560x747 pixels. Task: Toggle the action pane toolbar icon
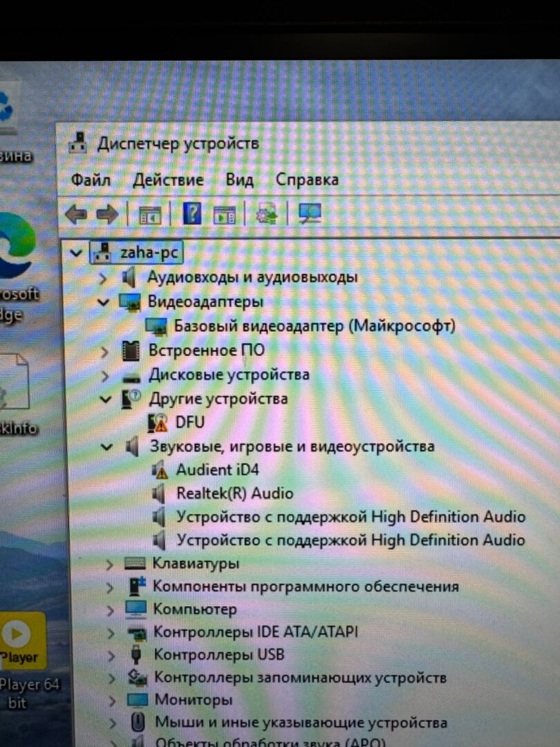click(225, 215)
